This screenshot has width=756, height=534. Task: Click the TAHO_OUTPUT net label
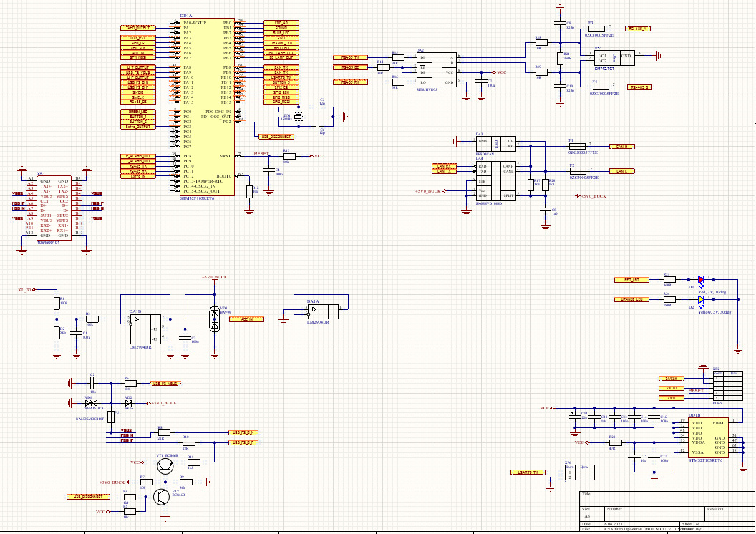138,28
